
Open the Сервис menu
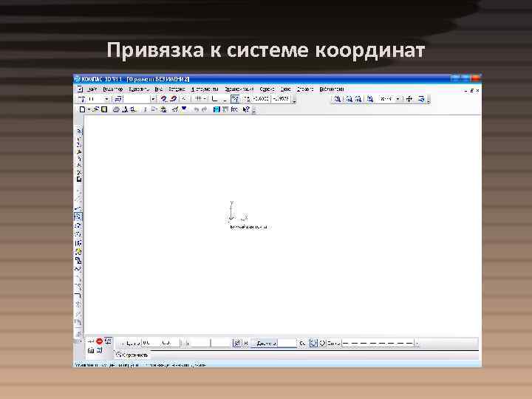267,89
